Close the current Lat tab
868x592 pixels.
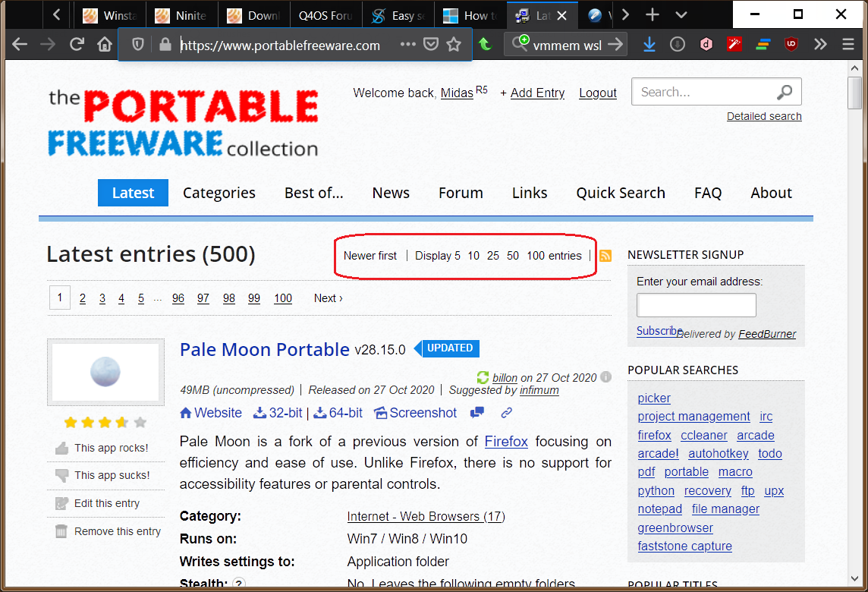(562, 15)
